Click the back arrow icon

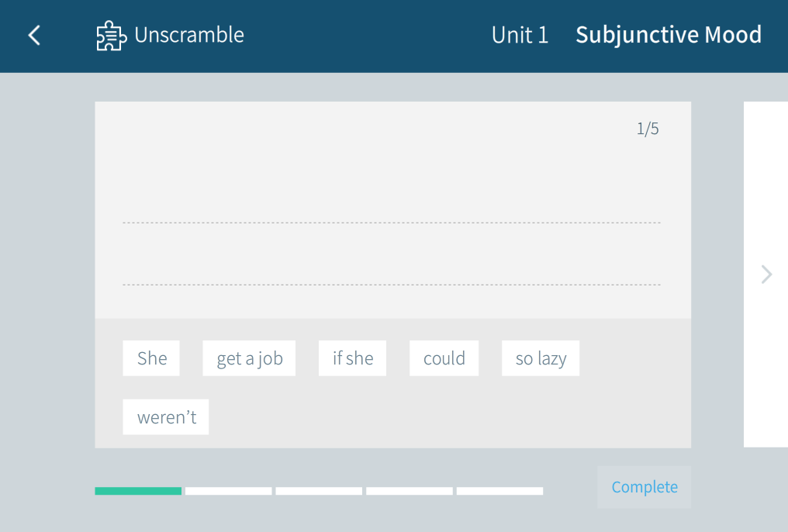coord(34,36)
